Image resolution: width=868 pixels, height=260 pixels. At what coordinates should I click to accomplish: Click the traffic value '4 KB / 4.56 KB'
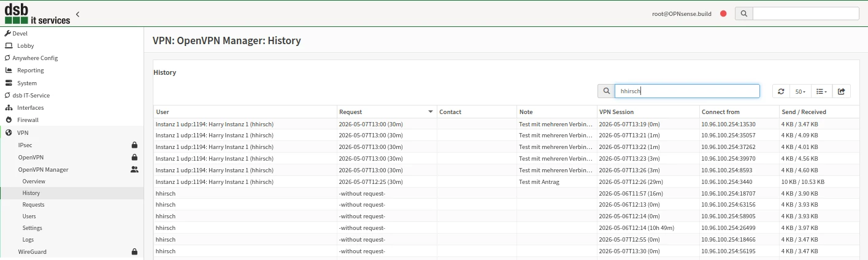click(800, 159)
